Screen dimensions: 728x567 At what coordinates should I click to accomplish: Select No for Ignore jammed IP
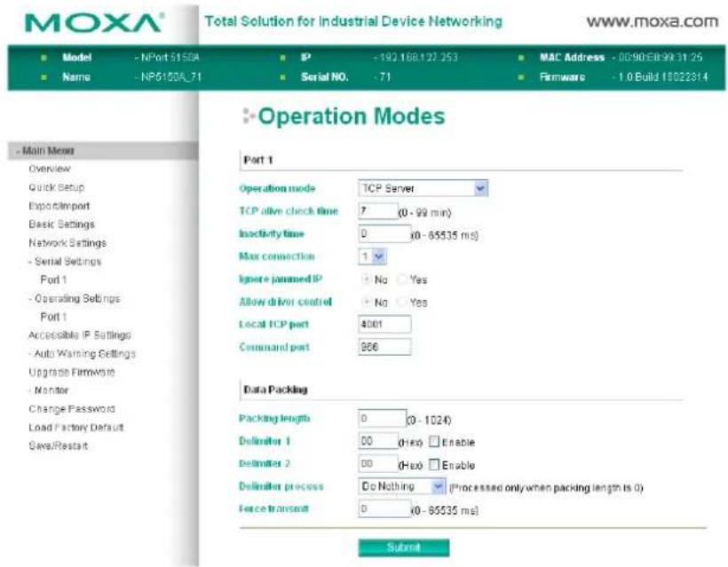click(x=367, y=280)
